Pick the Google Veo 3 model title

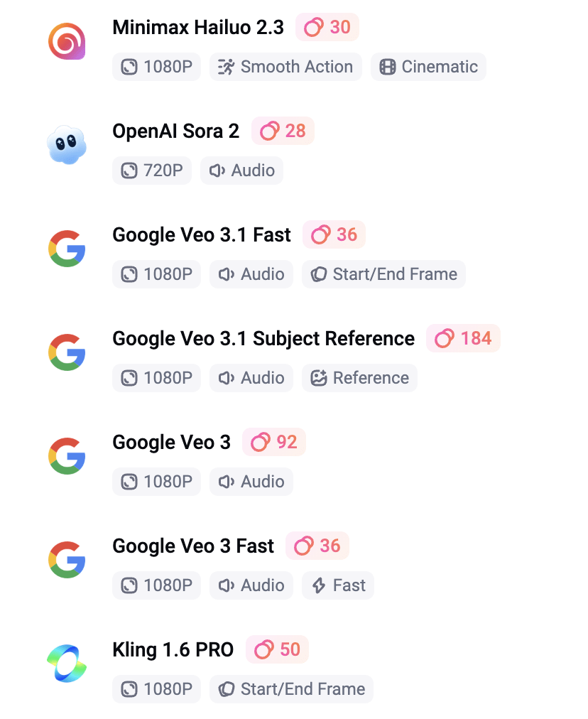[172, 443]
